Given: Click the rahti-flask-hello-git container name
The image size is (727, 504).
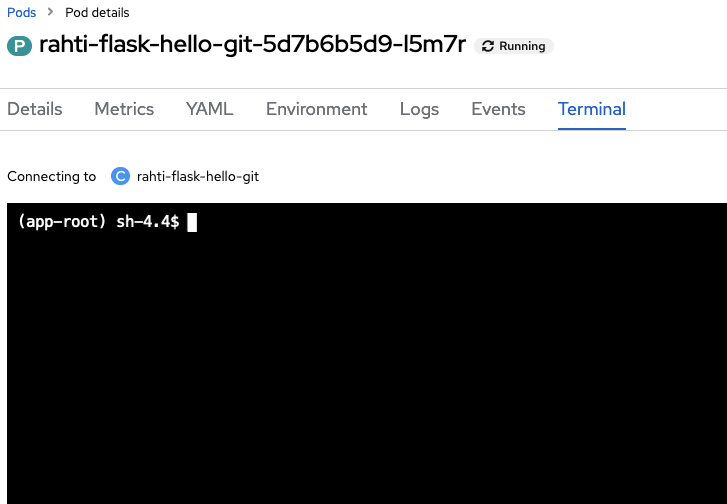Looking at the screenshot, I should click(198, 176).
